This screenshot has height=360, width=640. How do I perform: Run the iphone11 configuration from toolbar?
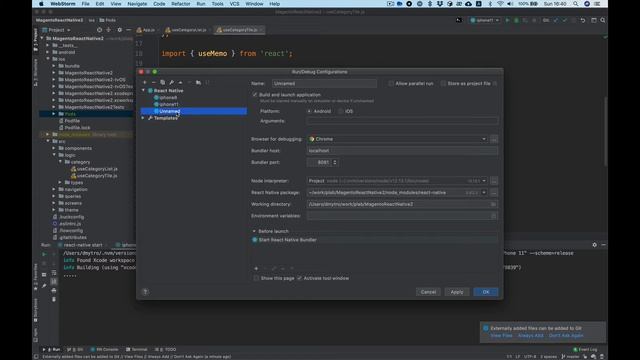click(x=507, y=20)
